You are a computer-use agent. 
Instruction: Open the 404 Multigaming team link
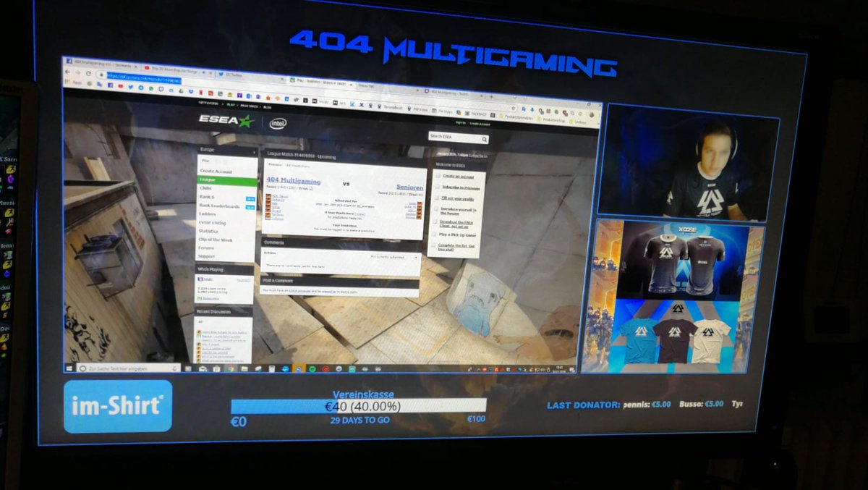point(292,181)
